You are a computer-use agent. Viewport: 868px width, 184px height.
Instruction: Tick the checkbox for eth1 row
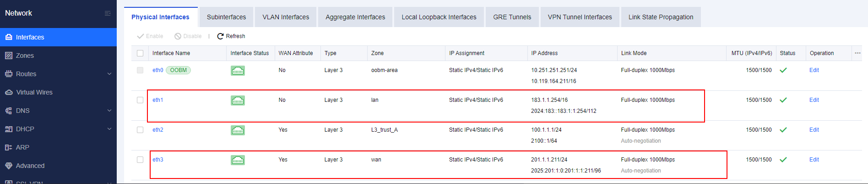point(140,100)
